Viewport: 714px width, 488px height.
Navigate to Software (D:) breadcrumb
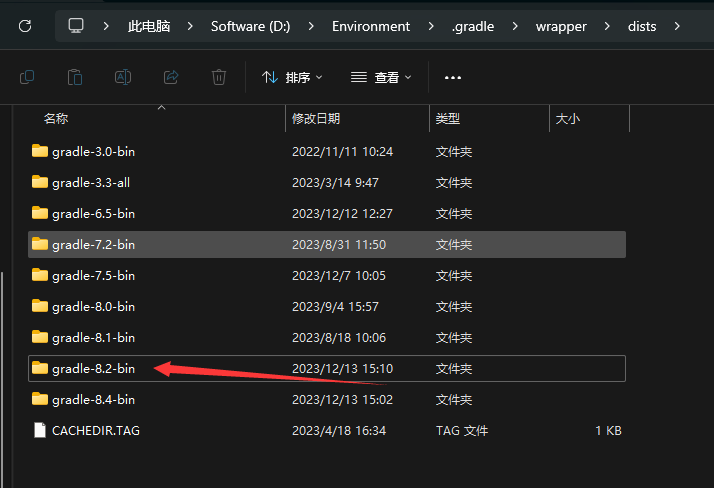pos(250,26)
